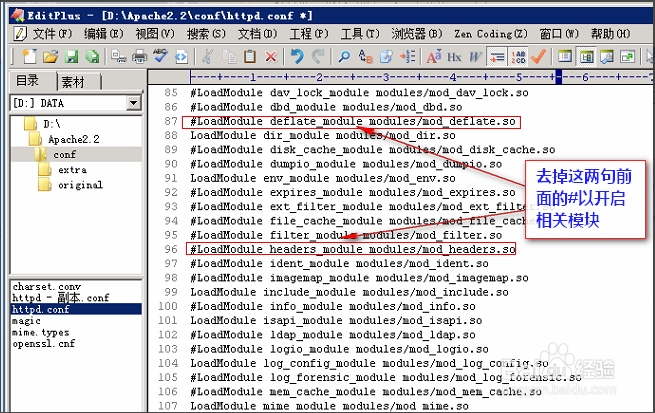Print the document using the printer icon
This screenshot has width=655, height=413.
pyautogui.click(x=140, y=56)
